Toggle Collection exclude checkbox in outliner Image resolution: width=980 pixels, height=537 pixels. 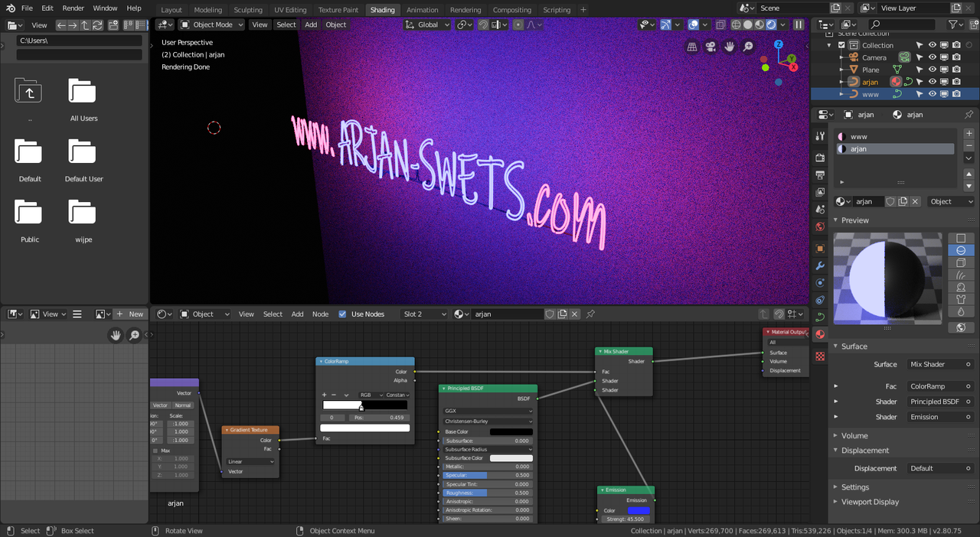841,45
